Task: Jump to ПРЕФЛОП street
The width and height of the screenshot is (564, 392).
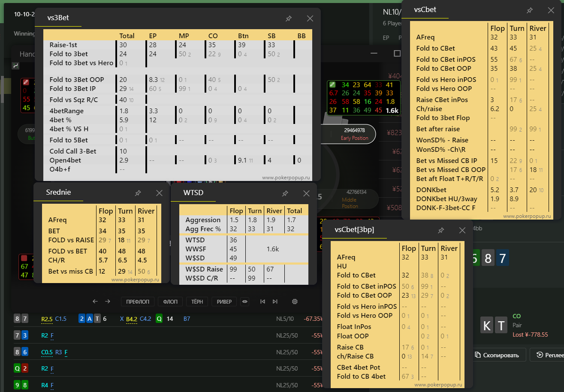Action: pos(137,302)
